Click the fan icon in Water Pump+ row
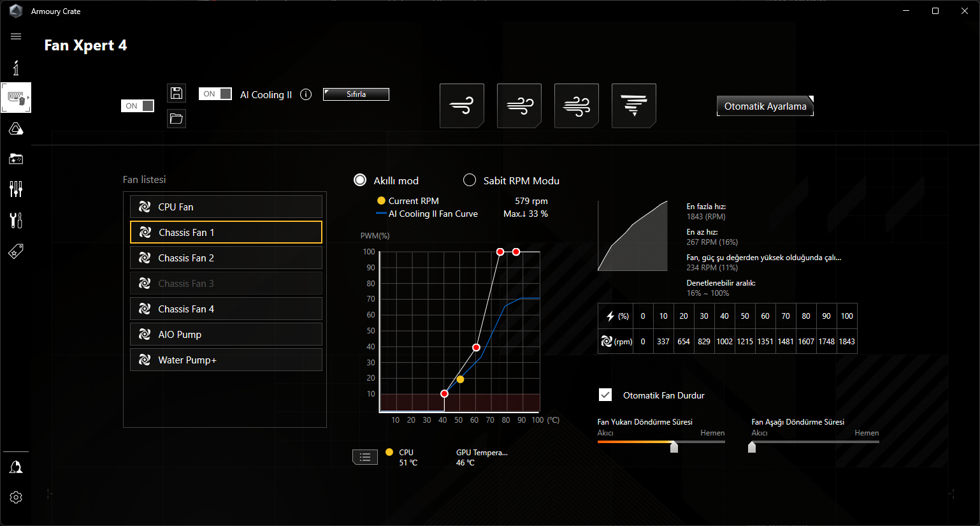This screenshot has height=526, width=980. point(145,360)
